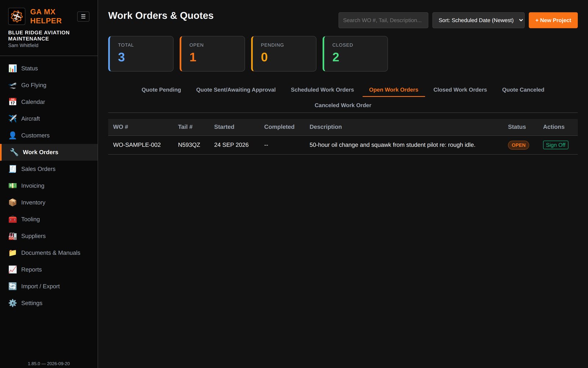Click the + New Project button
Image resolution: width=588 pixels, height=368 pixels.
553,20
